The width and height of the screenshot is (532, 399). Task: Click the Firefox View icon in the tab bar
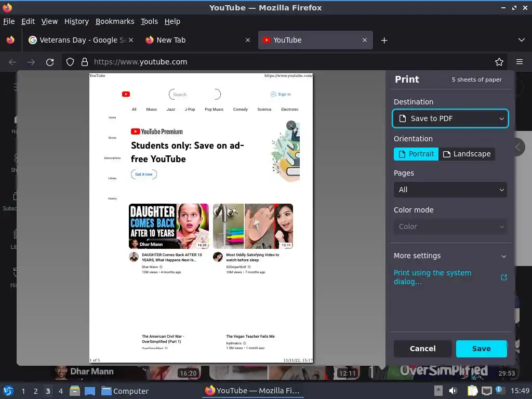coord(10,40)
